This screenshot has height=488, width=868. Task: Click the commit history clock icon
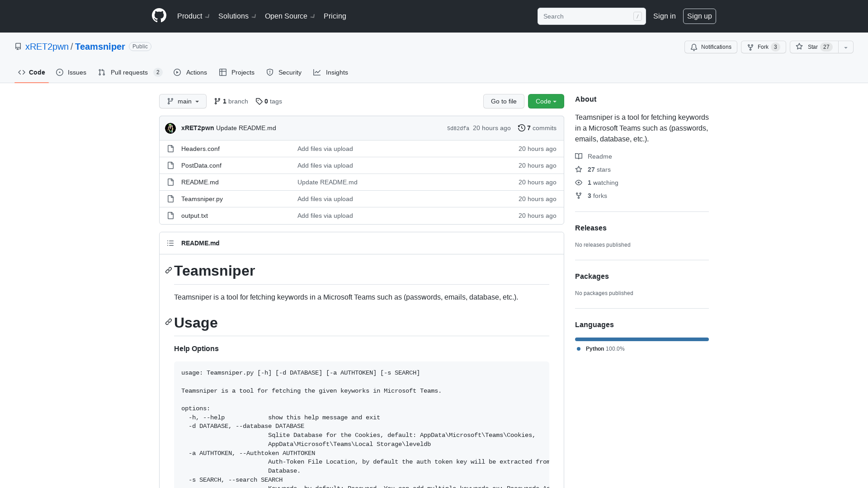[521, 128]
